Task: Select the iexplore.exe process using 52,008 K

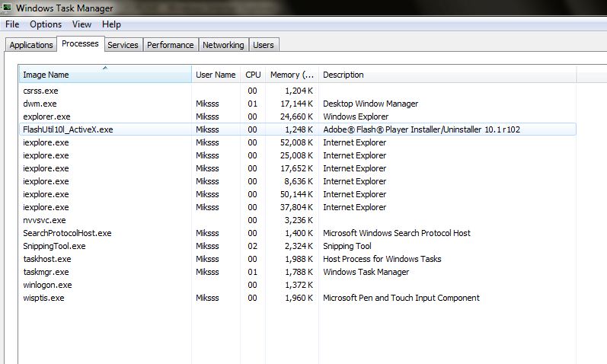Action: pos(46,142)
